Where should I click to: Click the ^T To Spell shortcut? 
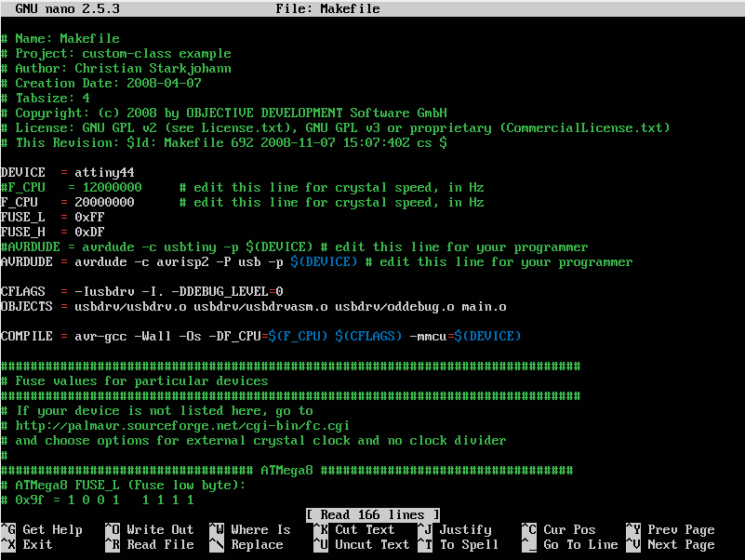[458, 545]
